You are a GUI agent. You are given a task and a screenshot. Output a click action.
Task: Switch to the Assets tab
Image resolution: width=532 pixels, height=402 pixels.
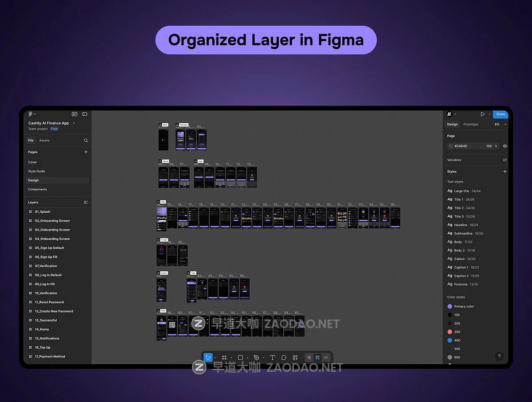44,141
